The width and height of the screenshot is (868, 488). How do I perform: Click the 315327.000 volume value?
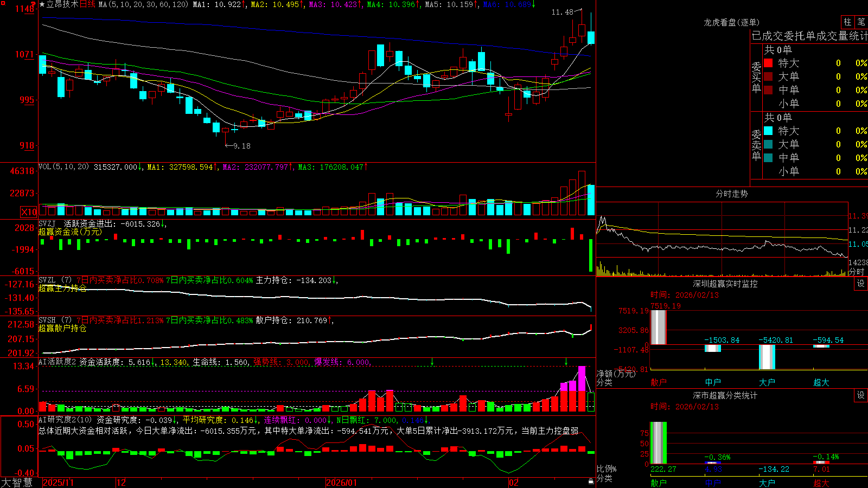pyautogui.click(x=116, y=167)
